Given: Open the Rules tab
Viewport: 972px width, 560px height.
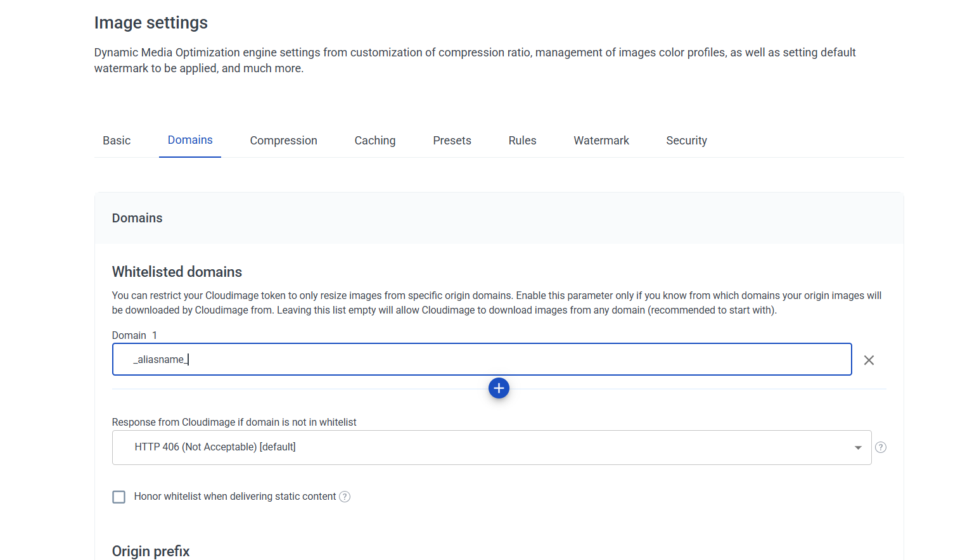Looking at the screenshot, I should tap(522, 141).
